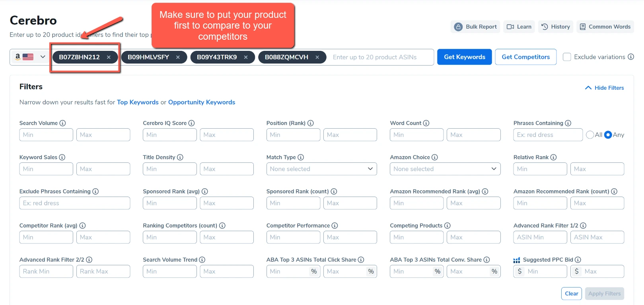
Task: Click the Competing Products info icon
Action: tap(447, 226)
